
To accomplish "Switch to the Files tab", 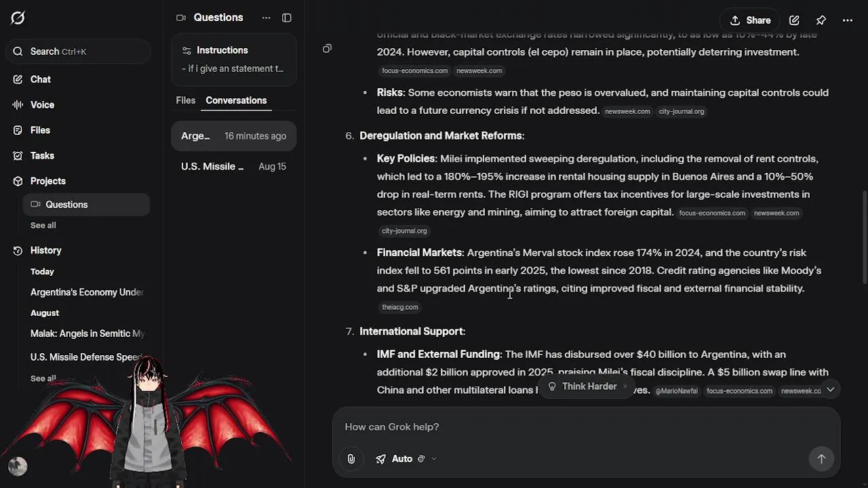I will (185, 100).
